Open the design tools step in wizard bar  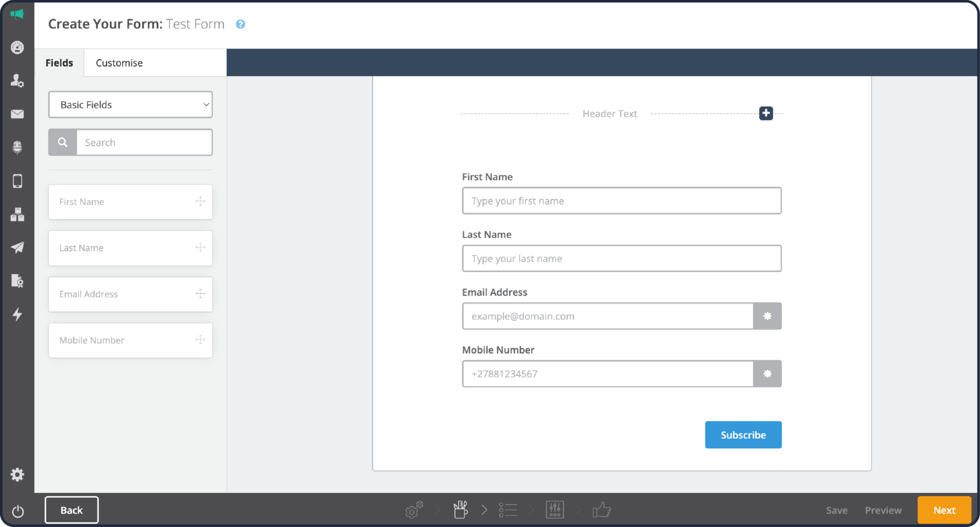pos(460,509)
